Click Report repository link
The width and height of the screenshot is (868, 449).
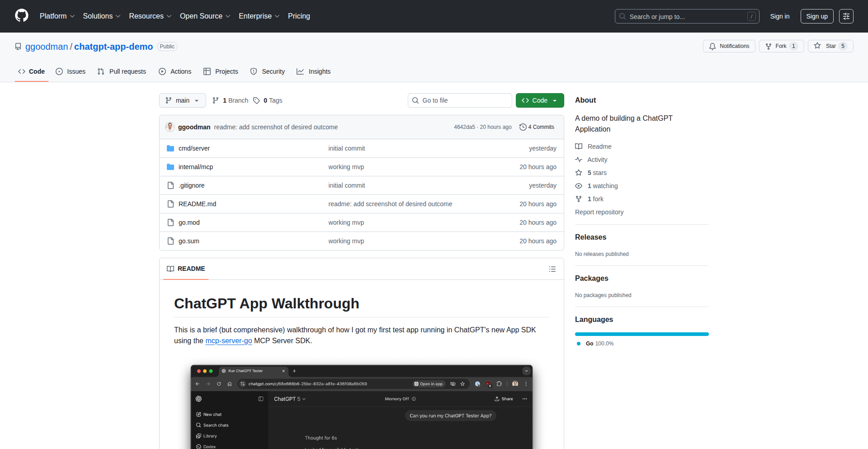point(599,212)
